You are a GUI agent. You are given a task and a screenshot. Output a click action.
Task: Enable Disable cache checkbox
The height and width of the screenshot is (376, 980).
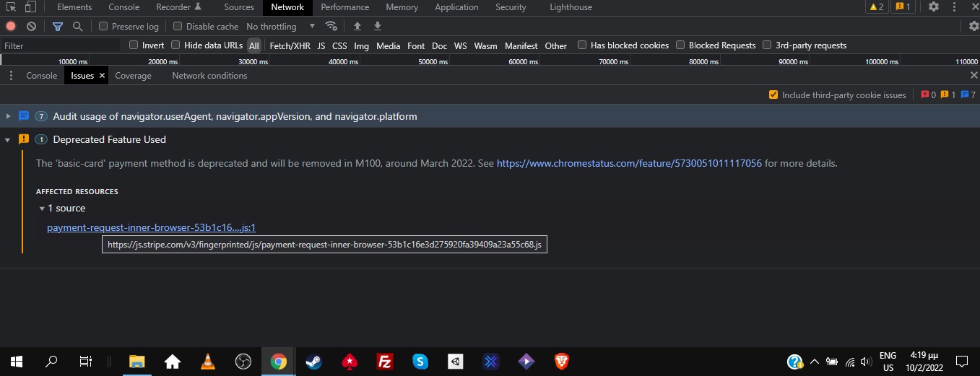178,26
